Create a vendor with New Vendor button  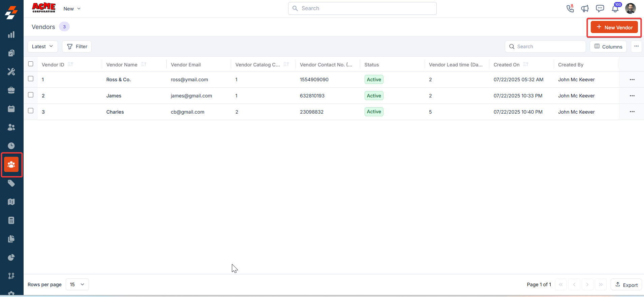pyautogui.click(x=614, y=27)
